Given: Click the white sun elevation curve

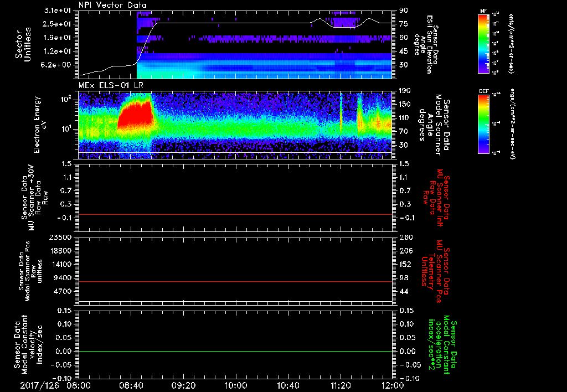Looking at the screenshot, I should 235,23.
